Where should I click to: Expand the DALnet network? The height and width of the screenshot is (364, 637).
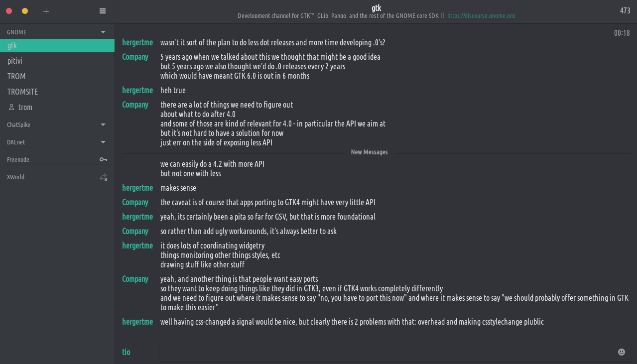click(103, 142)
